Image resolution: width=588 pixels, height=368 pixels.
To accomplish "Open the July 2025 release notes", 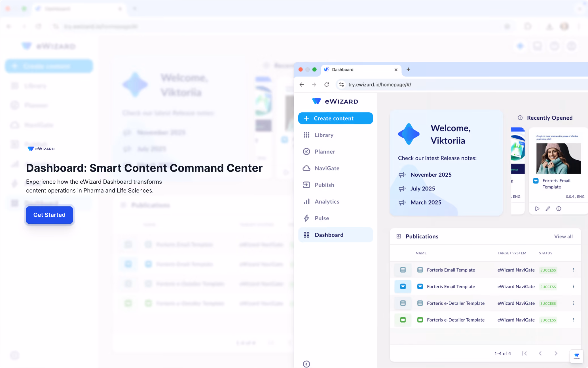I will point(422,189).
